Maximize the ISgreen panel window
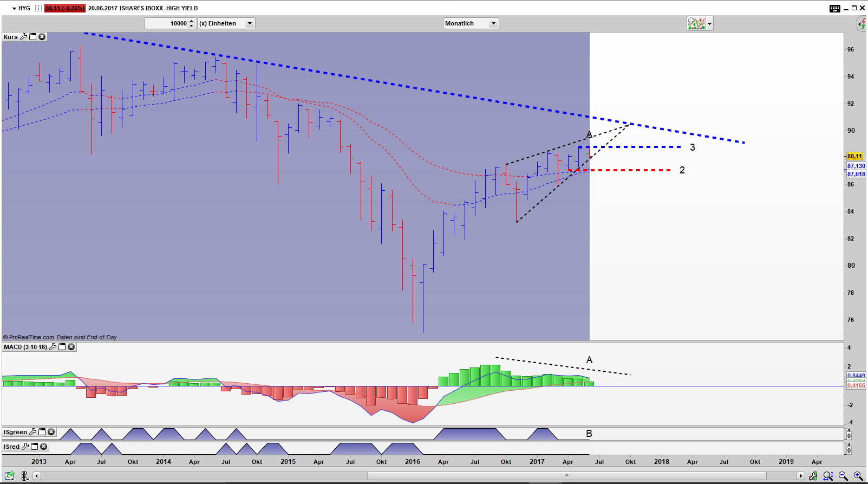 click(42, 432)
